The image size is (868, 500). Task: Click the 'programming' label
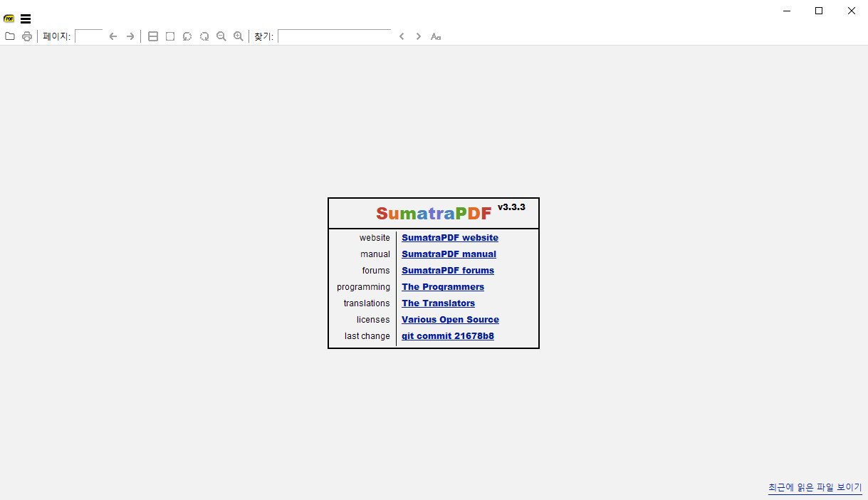(x=363, y=287)
